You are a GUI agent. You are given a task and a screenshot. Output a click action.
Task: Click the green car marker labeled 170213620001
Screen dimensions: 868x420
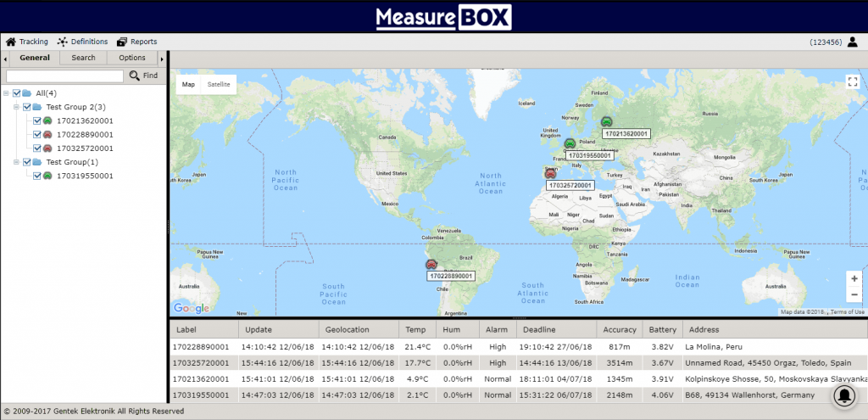[x=606, y=121]
